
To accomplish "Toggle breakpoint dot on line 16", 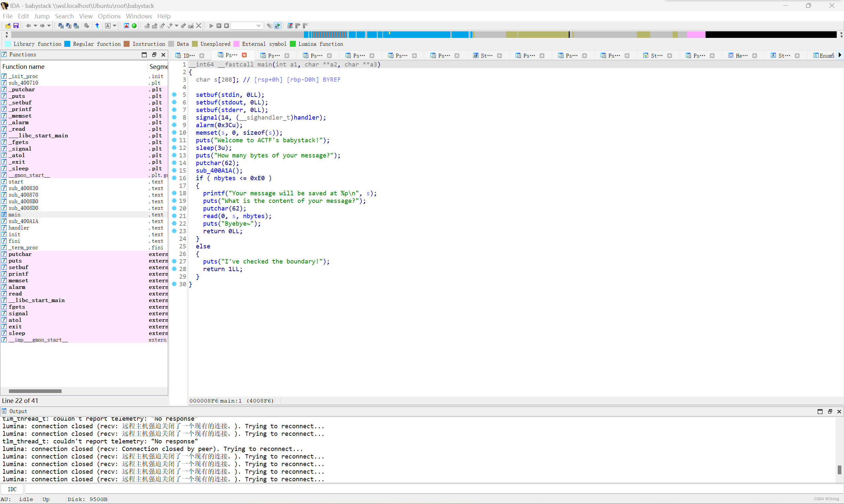I will 174,178.
